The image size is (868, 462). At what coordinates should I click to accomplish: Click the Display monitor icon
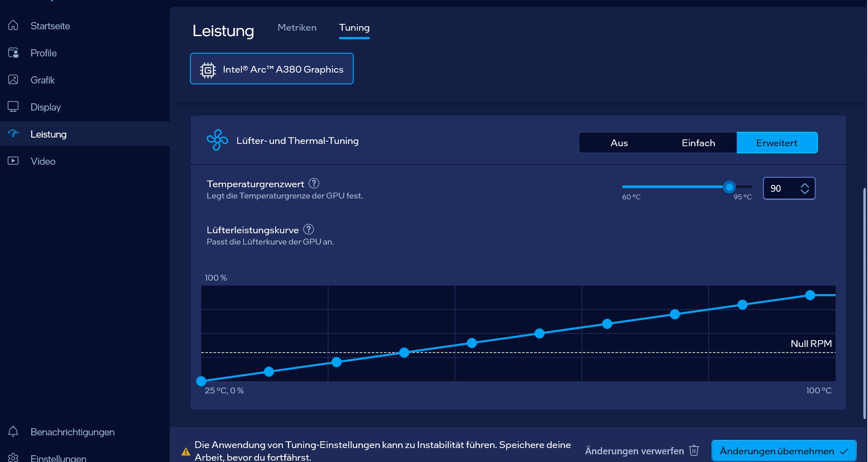click(13, 106)
